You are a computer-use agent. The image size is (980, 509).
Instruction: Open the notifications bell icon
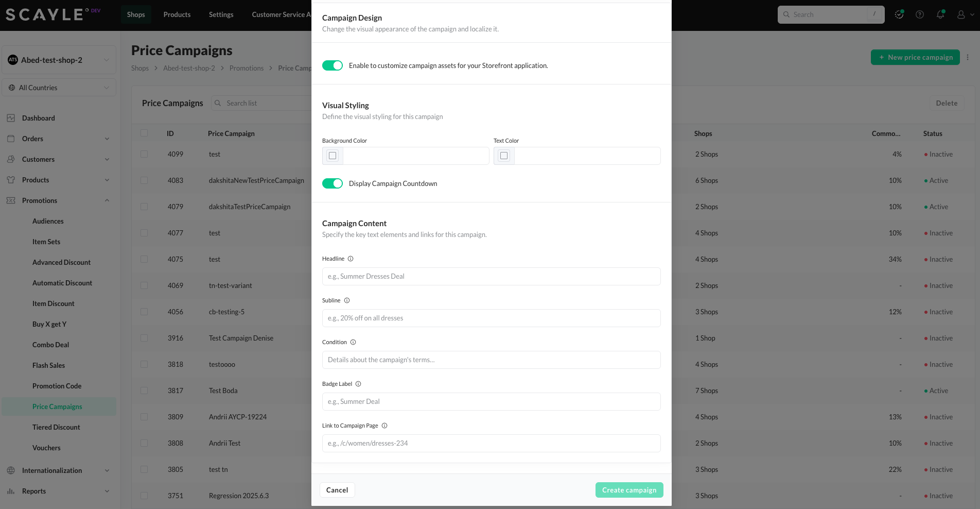click(x=940, y=14)
